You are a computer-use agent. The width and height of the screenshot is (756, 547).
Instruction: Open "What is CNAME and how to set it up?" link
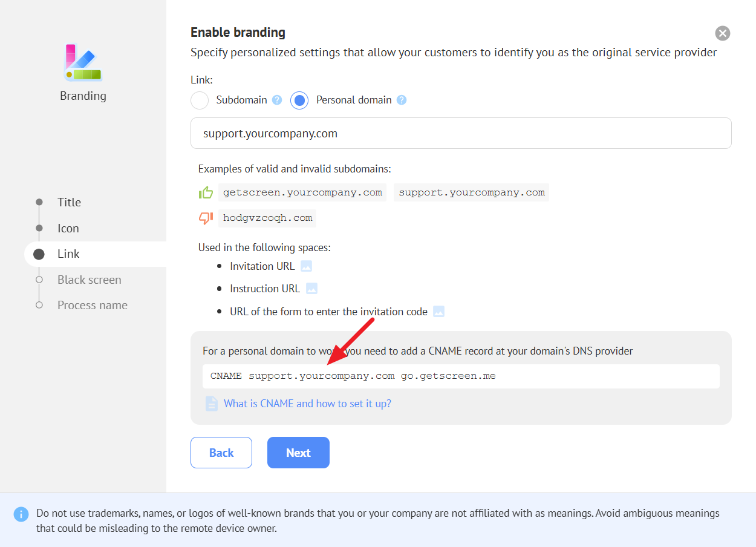coord(307,404)
